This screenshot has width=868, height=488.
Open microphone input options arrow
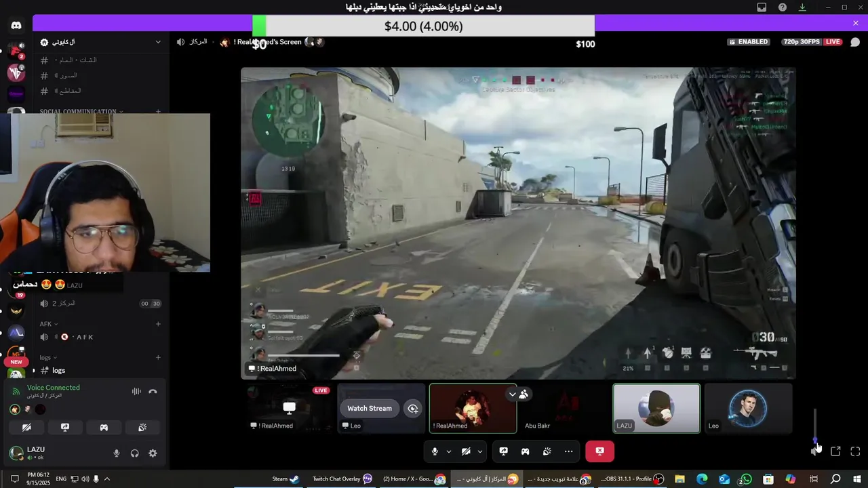coord(448,451)
